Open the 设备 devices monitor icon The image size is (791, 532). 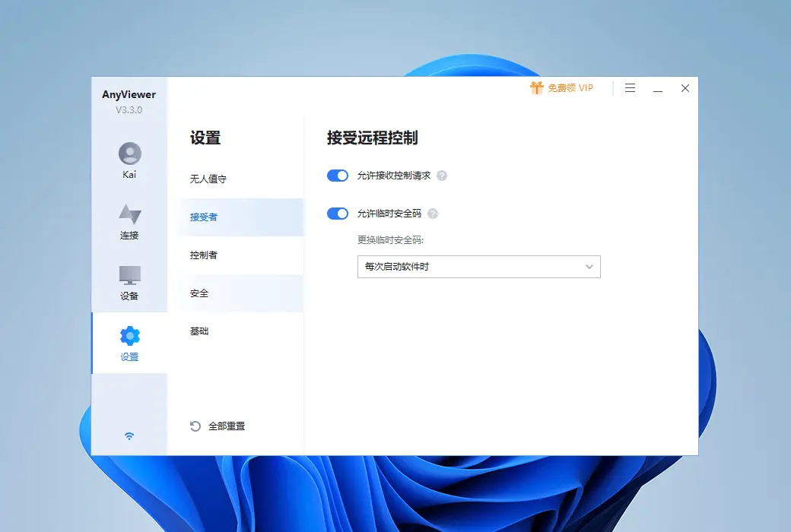click(x=129, y=275)
